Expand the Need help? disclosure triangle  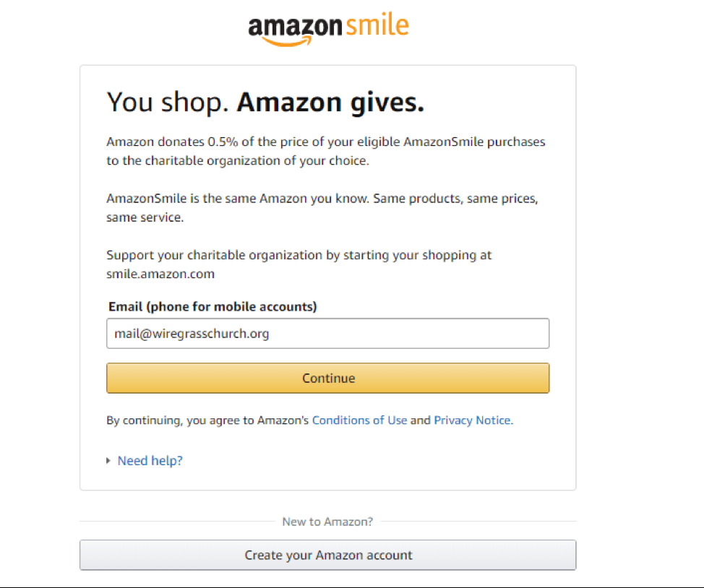click(x=108, y=461)
